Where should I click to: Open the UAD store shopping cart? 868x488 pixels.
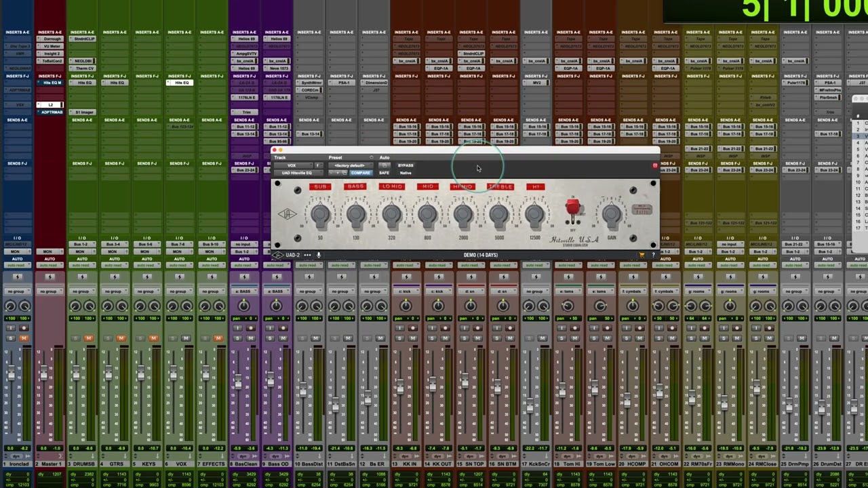coord(642,256)
